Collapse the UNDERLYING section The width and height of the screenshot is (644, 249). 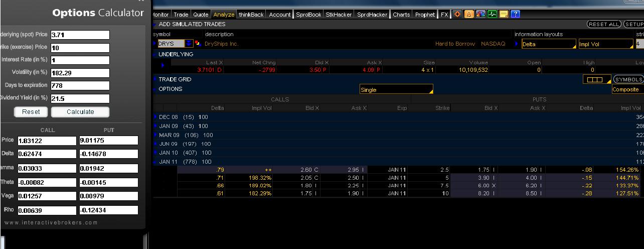tap(155, 54)
